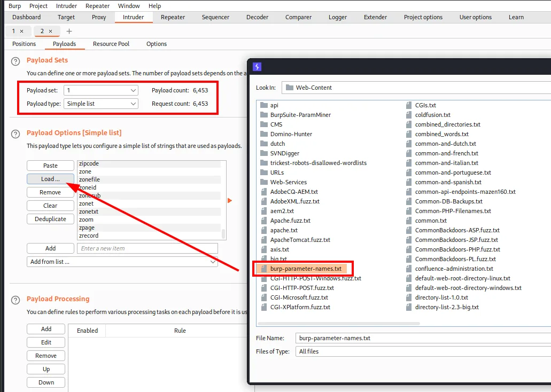Open the Files of Type dropdown
The height and width of the screenshot is (392, 551).
click(x=423, y=351)
